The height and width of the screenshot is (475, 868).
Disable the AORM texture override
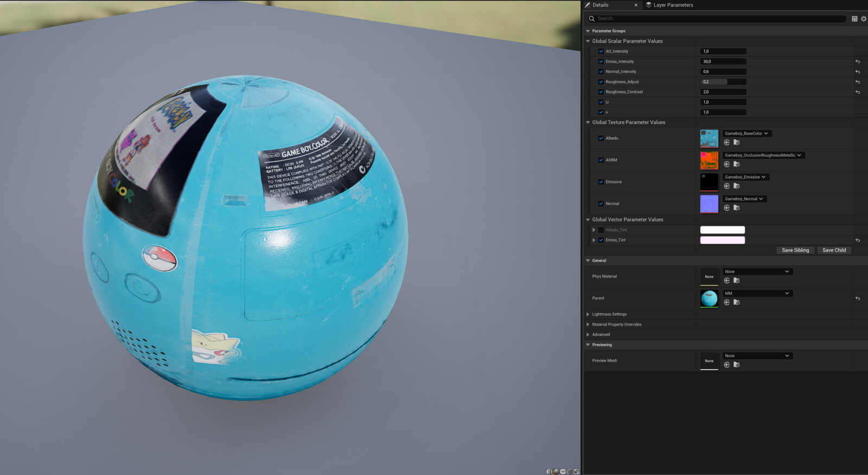(601, 160)
